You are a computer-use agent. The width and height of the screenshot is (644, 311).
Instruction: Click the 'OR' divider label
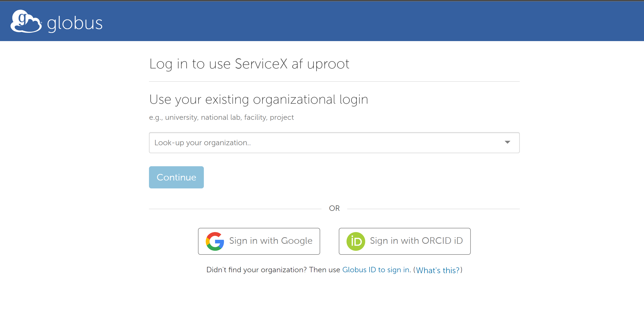(x=334, y=208)
